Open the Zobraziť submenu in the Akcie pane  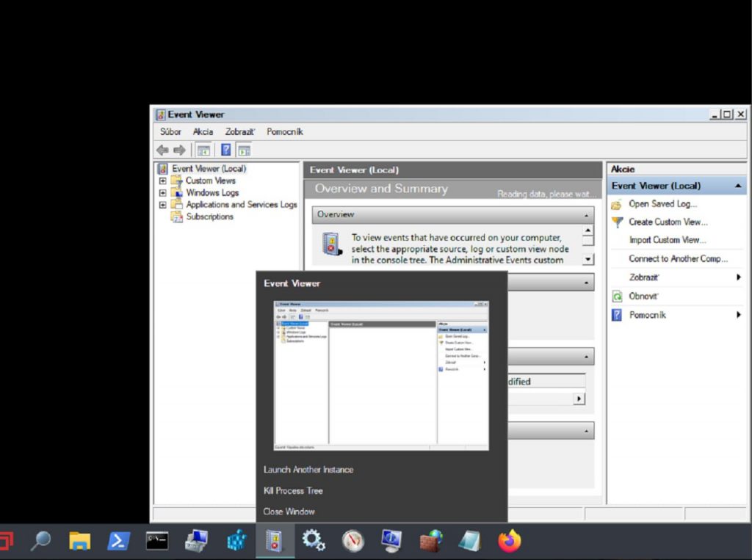click(676, 277)
